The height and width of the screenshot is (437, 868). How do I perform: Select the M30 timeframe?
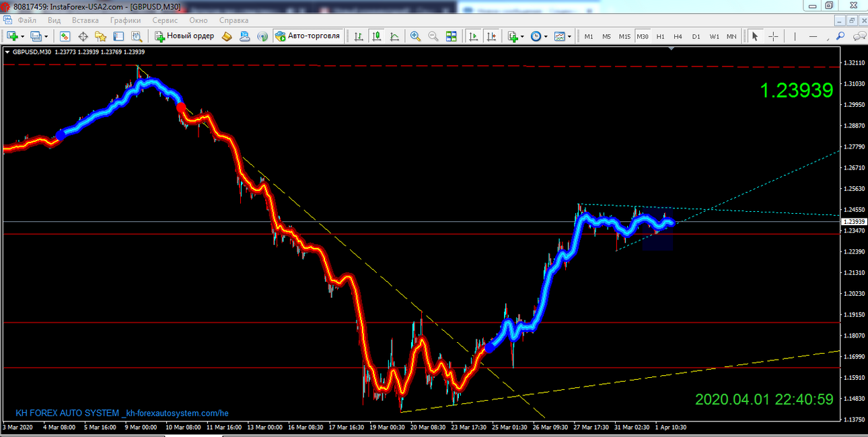pos(643,36)
